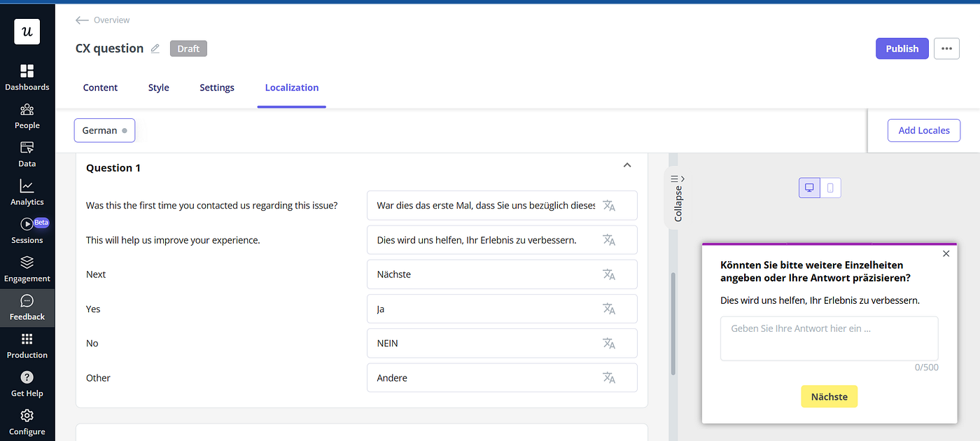Click the back arrow to Overview
Image resolution: width=980 pixels, height=441 pixels.
point(82,20)
